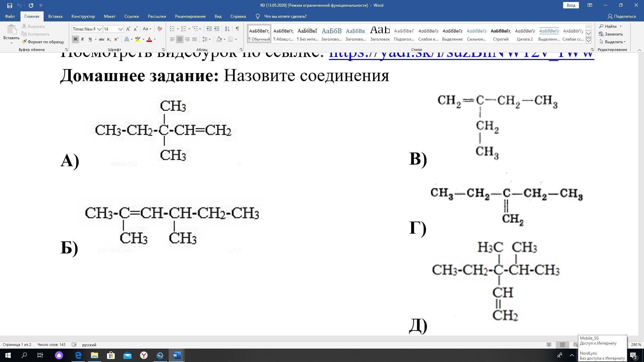Open line spacing dropdown

(x=207, y=40)
